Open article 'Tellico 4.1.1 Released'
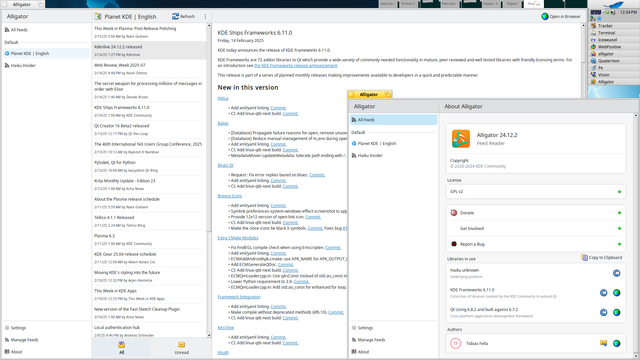Viewport: 640px width, 360px height. pyautogui.click(x=149, y=221)
